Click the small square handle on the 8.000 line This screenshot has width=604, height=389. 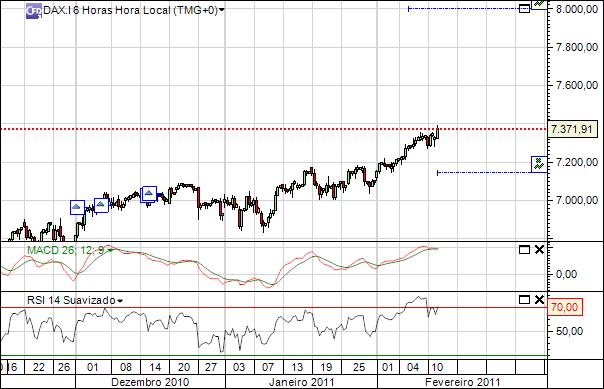coord(524,8)
